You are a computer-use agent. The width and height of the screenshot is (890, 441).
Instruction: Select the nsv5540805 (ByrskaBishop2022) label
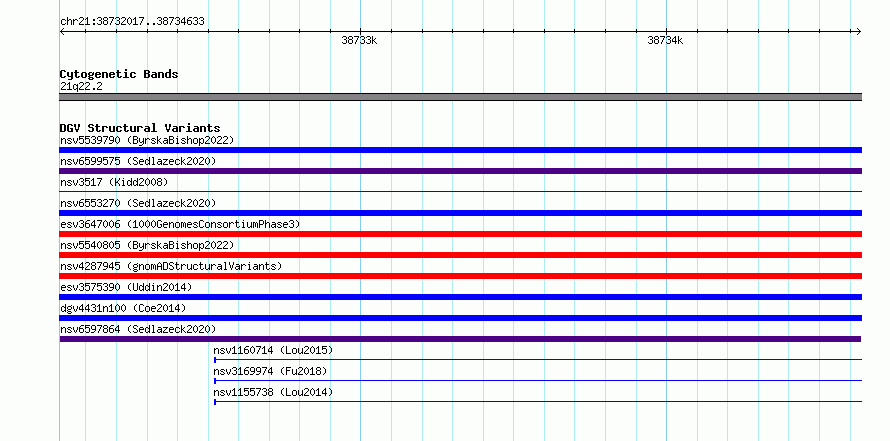click(x=147, y=245)
